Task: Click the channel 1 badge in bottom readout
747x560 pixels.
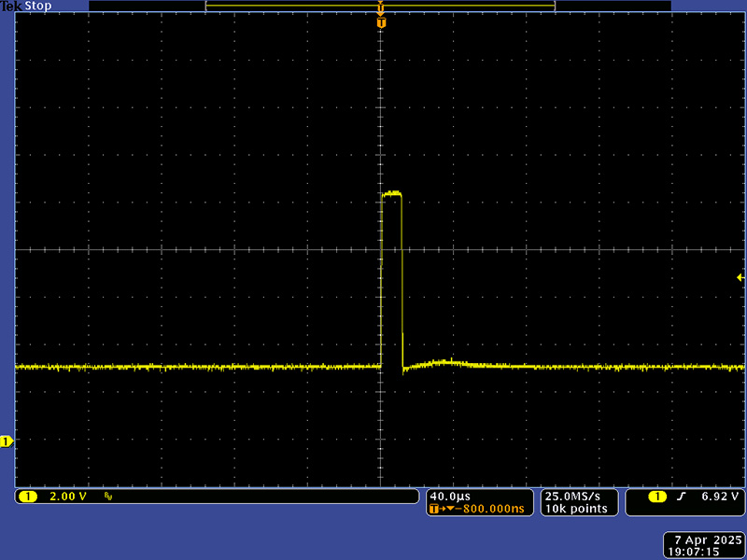Action: point(28,497)
